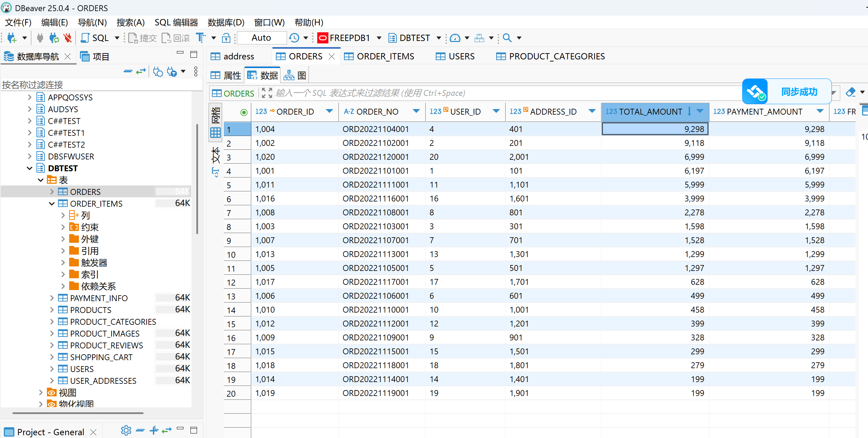Open the 数据库(D) menu
Image resolution: width=868 pixels, height=438 pixels.
(x=226, y=23)
